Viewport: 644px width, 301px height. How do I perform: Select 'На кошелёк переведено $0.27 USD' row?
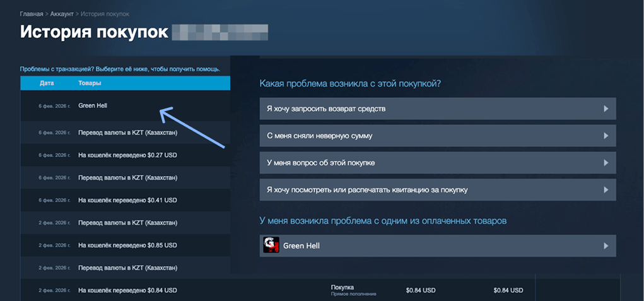(126, 155)
